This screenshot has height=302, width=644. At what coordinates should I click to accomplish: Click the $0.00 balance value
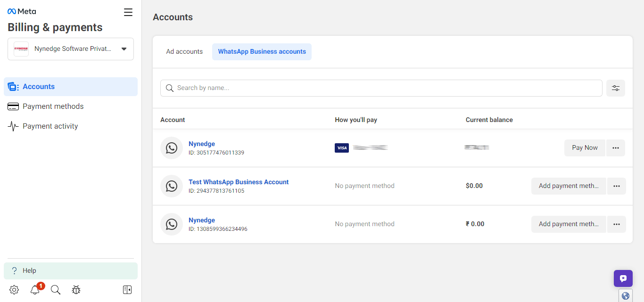474,186
